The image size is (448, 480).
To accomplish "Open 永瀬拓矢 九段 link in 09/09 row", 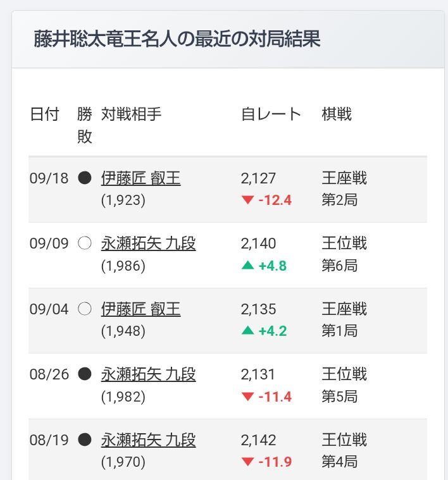I will (x=148, y=243).
